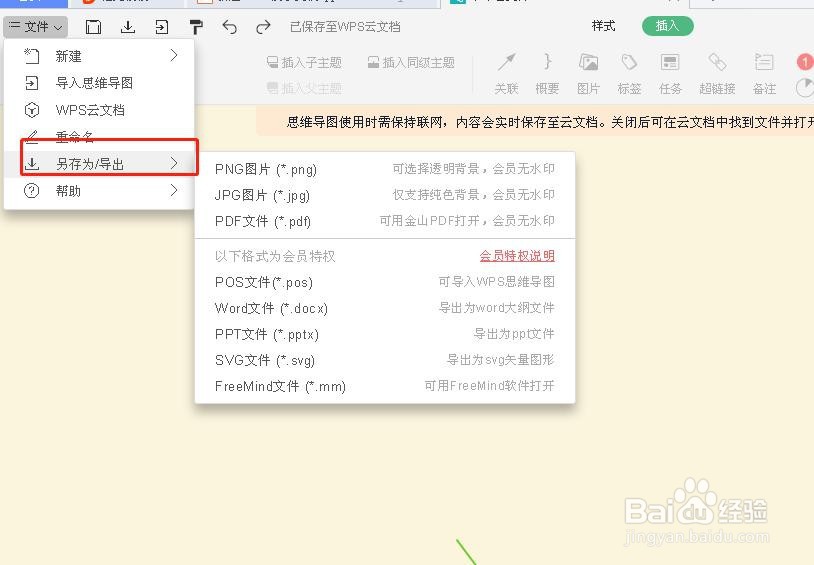The width and height of the screenshot is (814, 565).
Task: Choose 导入思维导图 menu item
Action: point(99,83)
